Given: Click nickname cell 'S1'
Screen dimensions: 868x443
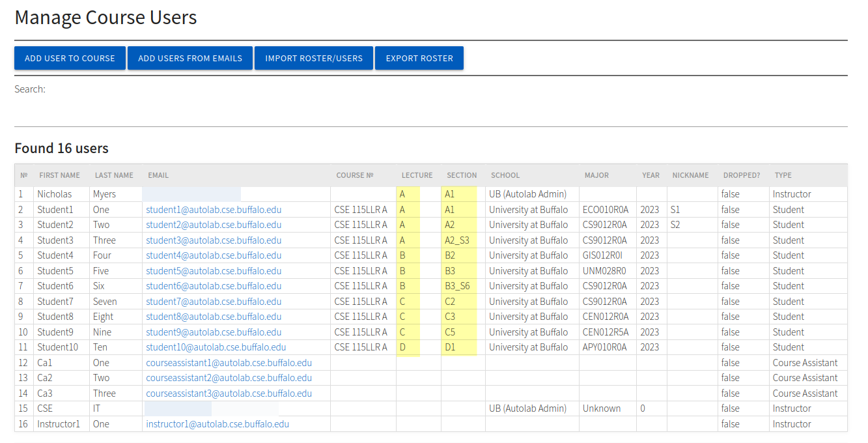Looking at the screenshot, I should click(675, 210).
